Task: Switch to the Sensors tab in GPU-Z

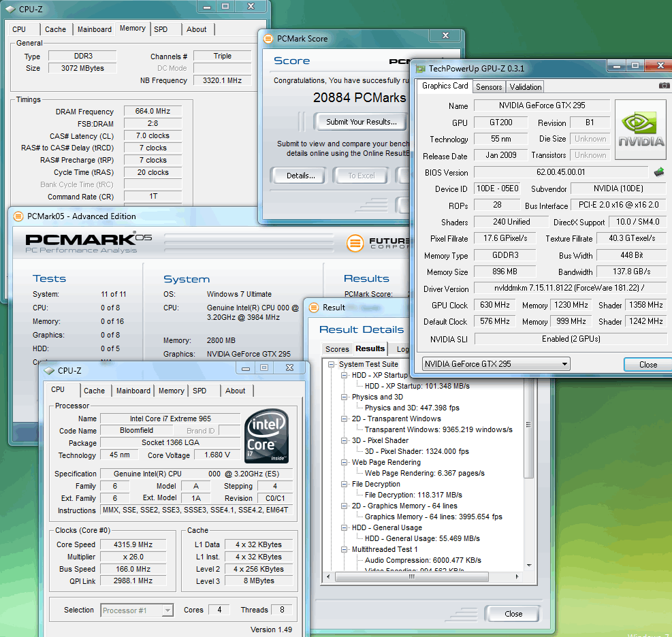Action: (489, 87)
